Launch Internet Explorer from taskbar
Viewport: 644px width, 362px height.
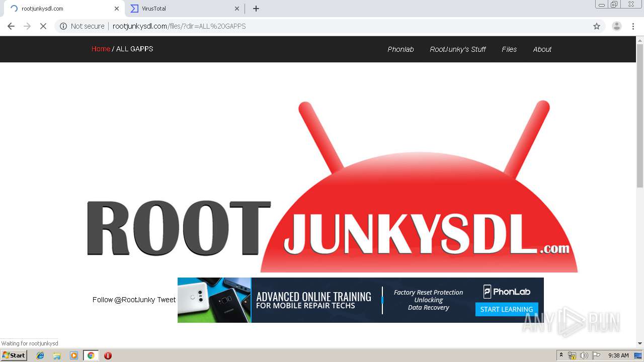pyautogui.click(x=40, y=355)
